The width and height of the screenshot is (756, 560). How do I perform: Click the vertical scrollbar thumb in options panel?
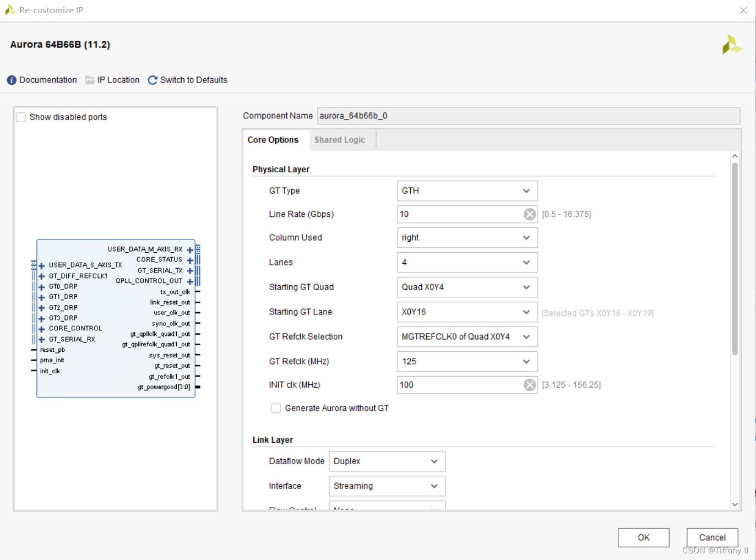[735, 259]
